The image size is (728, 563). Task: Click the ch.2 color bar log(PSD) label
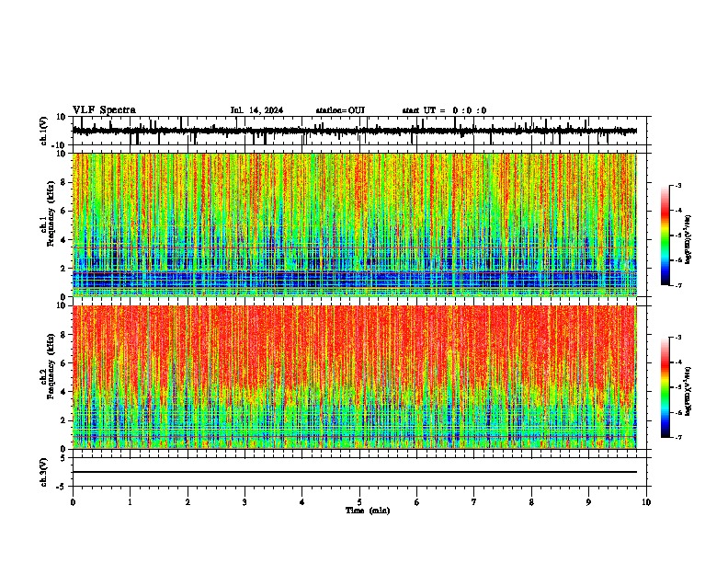click(x=688, y=391)
